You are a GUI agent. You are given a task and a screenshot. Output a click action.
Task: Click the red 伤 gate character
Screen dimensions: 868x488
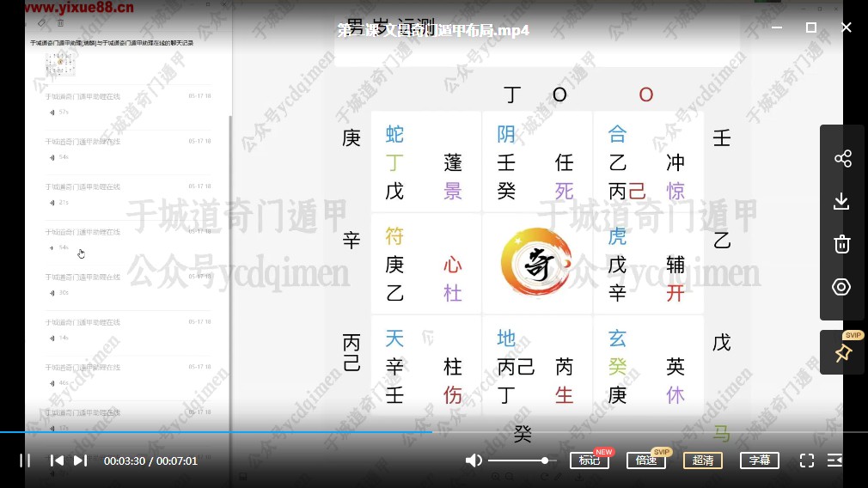[453, 395]
